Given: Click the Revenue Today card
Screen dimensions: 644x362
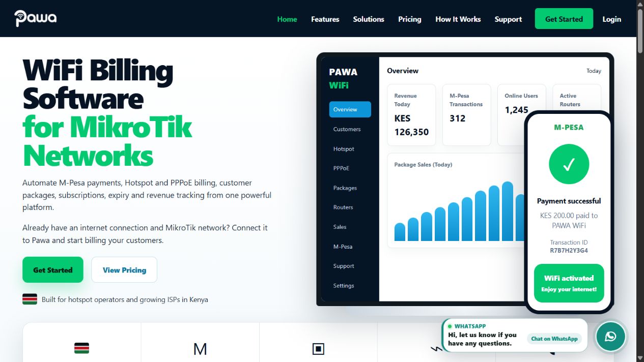Looking at the screenshot, I should pyautogui.click(x=411, y=115).
